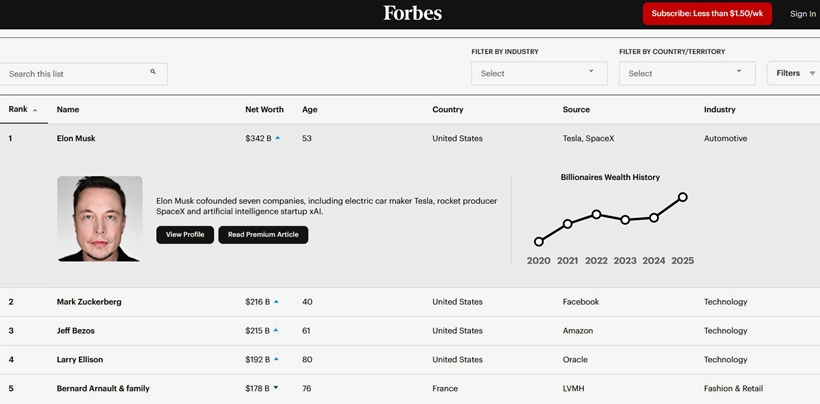Viewport: 820px width, 404px height.
Task: Expand the Jeff Bezos row
Action: click(x=410, y=331)
